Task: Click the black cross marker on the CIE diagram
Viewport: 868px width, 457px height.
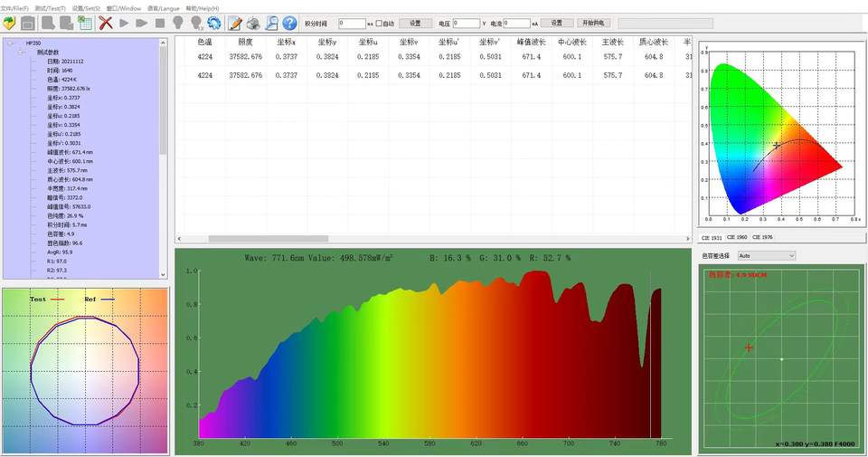Action: [x=777, y=146]
